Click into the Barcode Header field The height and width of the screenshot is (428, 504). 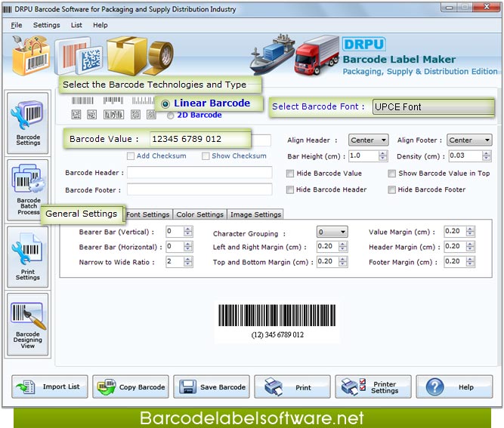pos(199,172)
